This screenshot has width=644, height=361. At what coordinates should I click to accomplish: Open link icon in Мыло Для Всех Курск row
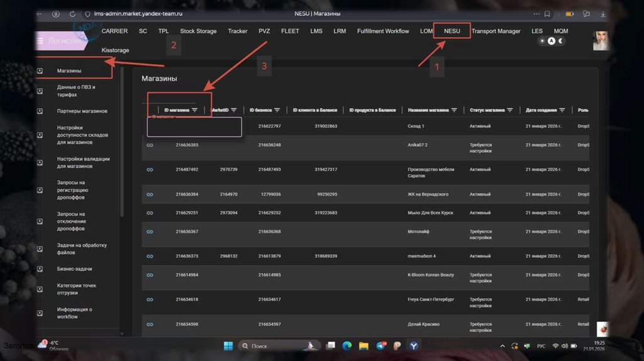click(x=150, y=213)
